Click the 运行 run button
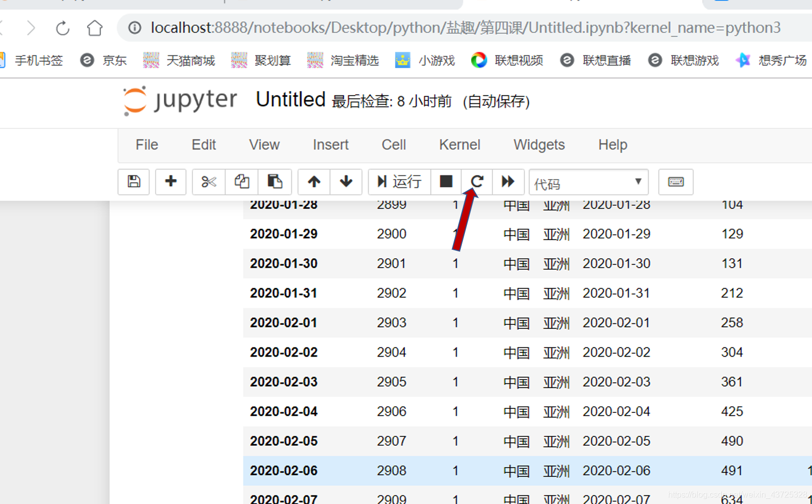This screenshot has height=504, width=812. [x=399, y=182]
